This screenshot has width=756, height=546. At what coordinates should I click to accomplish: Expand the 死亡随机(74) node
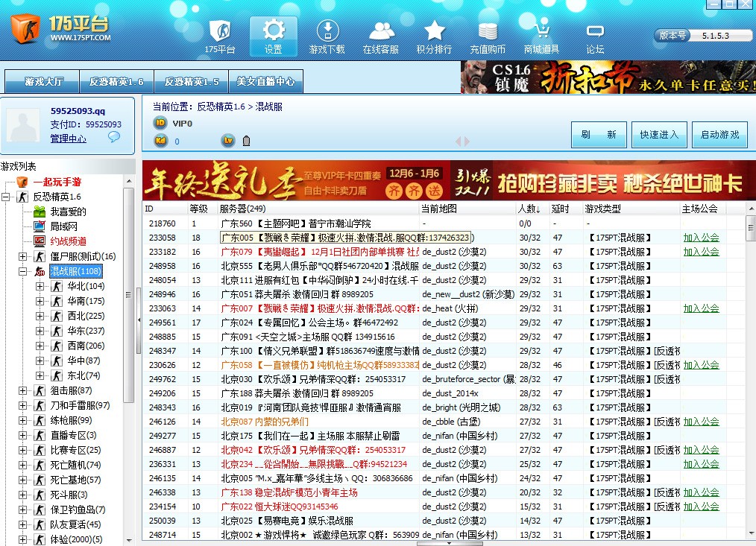pyautogui.click(x=22, y=466)
